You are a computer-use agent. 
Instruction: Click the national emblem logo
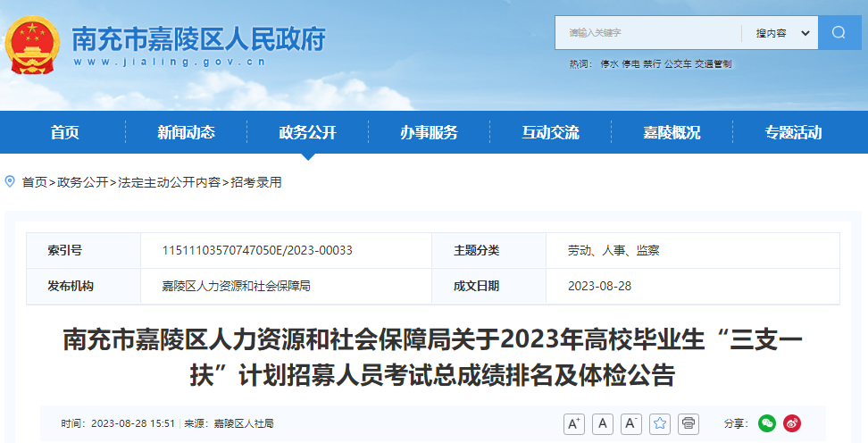click(x=32, y=45)
